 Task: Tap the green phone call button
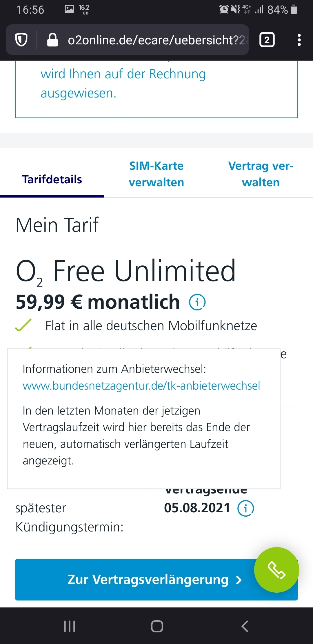(x=276, y=570)
